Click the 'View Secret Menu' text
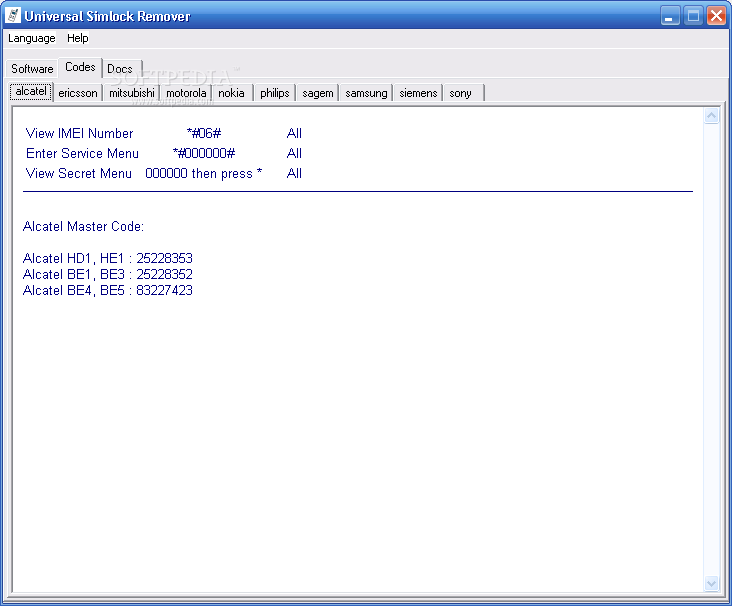Image resolution: width=732 pixels, height=606 pixels. (78, 174)
